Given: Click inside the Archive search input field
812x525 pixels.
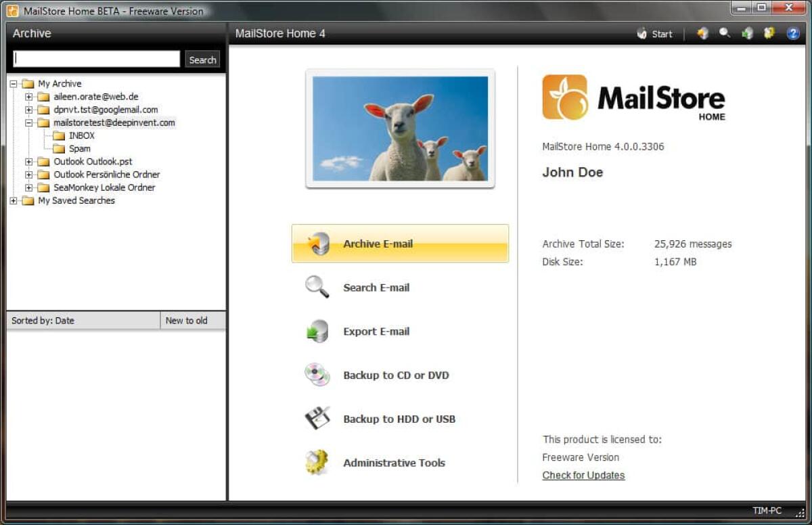Looking at the screenshot, I should pyautogui.click(x=95, y=59).
